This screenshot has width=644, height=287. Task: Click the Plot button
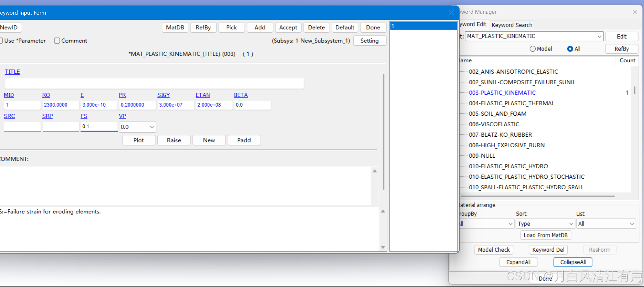tap(138, 140)
